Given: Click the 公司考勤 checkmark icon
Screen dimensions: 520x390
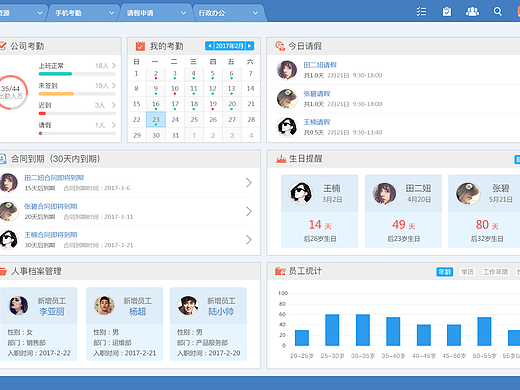Looking at the screenshot, I should pos(3,46).
